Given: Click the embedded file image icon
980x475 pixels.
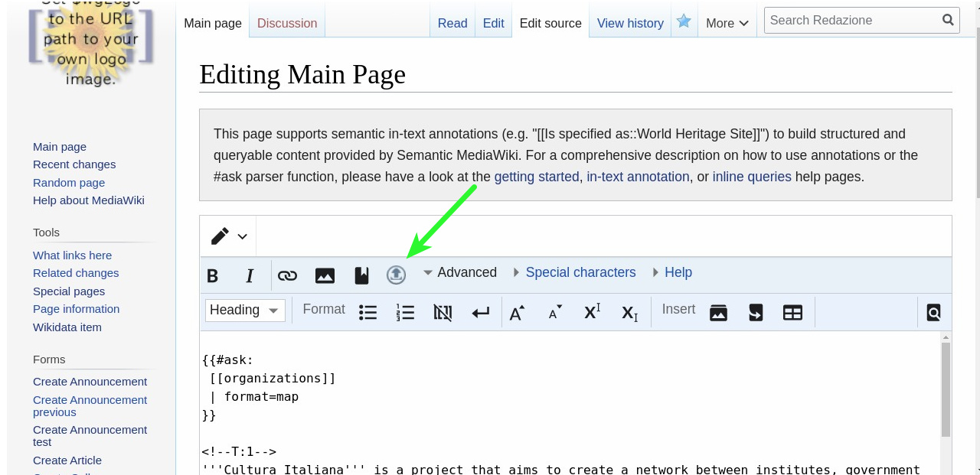Looking at the screenshot, I should (325, 275).
